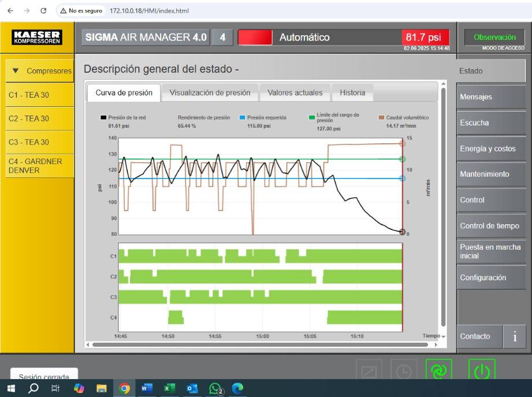532x397 pixels.
Task: Open the Configuración menu
Action: (x=492, y=277)
